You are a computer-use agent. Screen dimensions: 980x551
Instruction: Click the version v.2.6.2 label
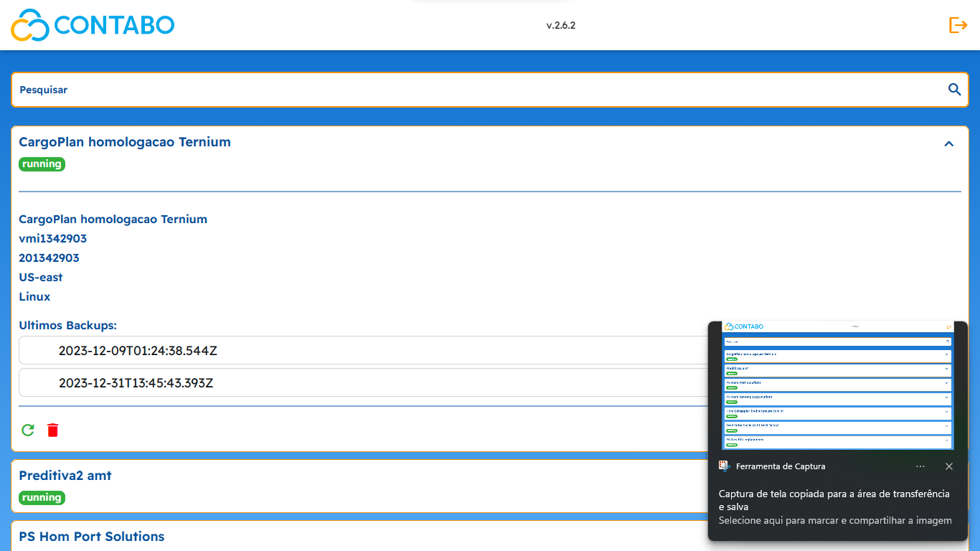click(x=561, y=26)
